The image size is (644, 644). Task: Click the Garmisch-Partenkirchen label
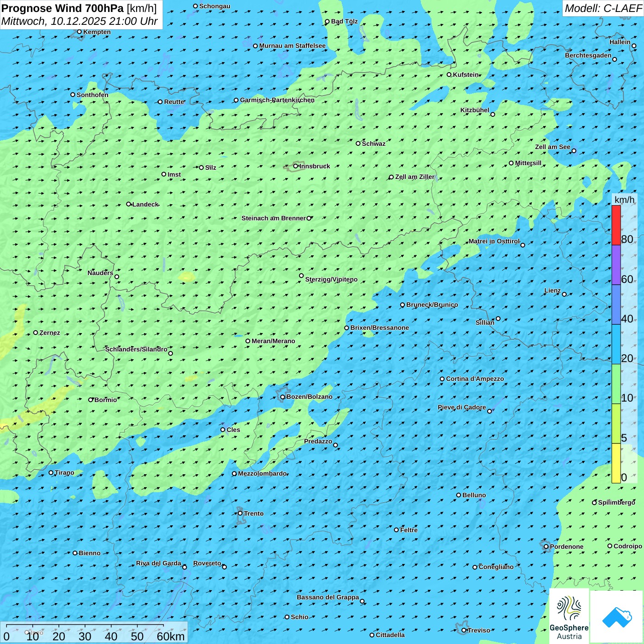(x=277, y=100)
